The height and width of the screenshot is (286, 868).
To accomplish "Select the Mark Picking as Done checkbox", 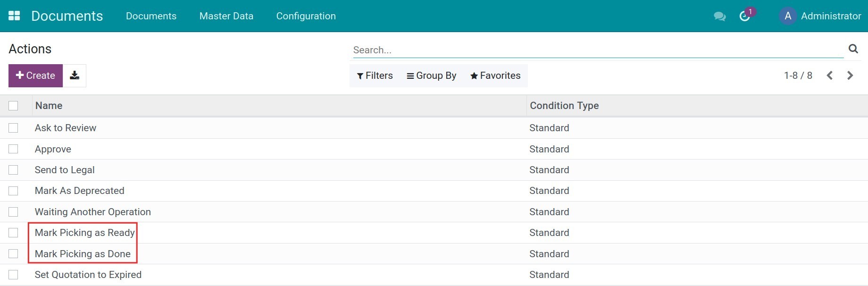I will (x=13, y=254).
